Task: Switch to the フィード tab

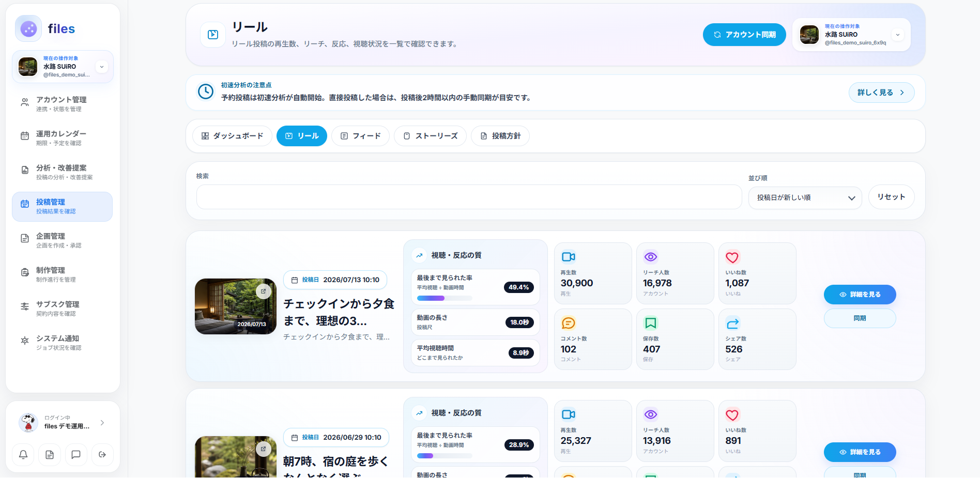Action: pyautogui.click(x=360, y=136)
